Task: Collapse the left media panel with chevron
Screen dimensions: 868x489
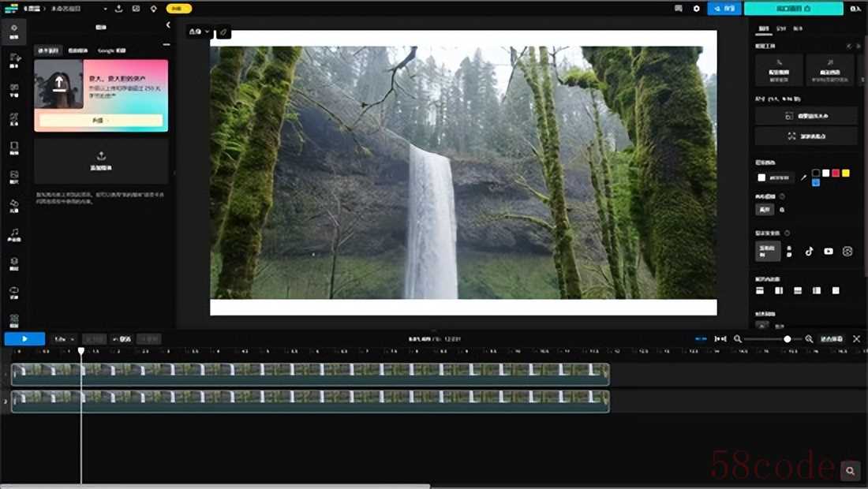Action: coord(167,25)
